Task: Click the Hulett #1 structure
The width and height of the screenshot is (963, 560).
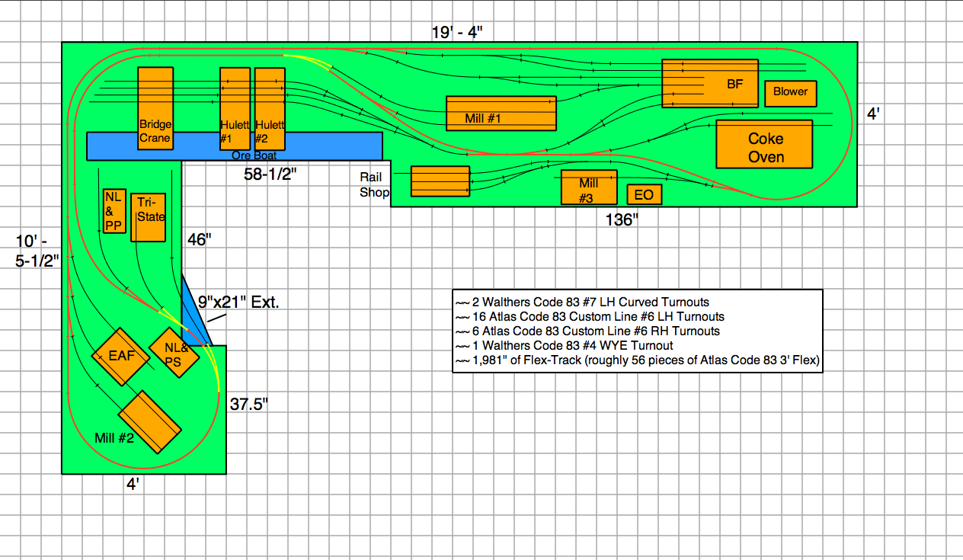Action: click(x=235, y=109)
